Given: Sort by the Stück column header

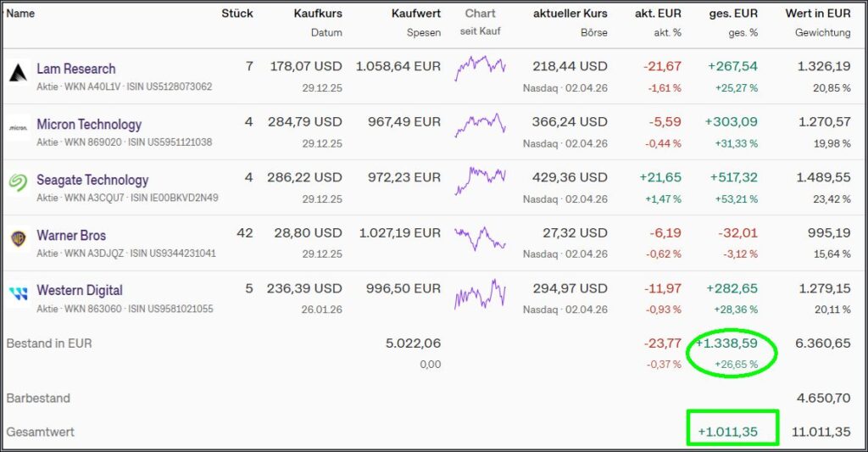Looking at the screenshot, I should 236,14.
